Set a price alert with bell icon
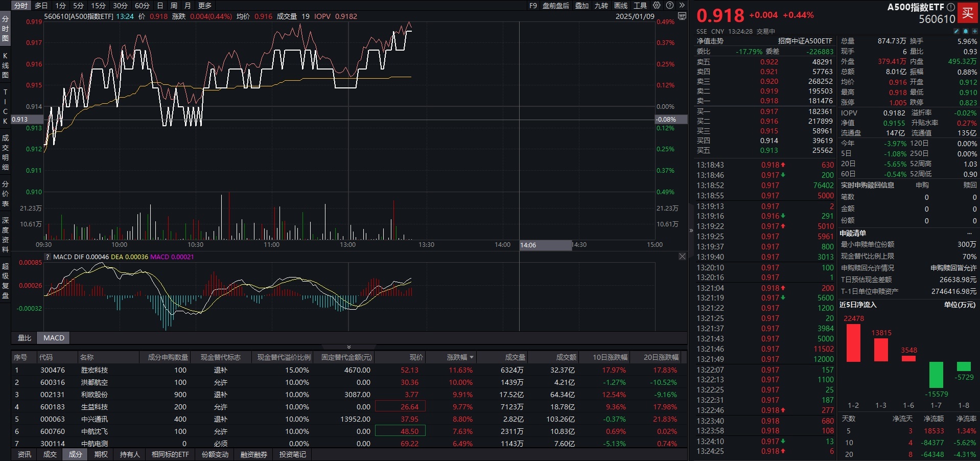 [965, 31]
